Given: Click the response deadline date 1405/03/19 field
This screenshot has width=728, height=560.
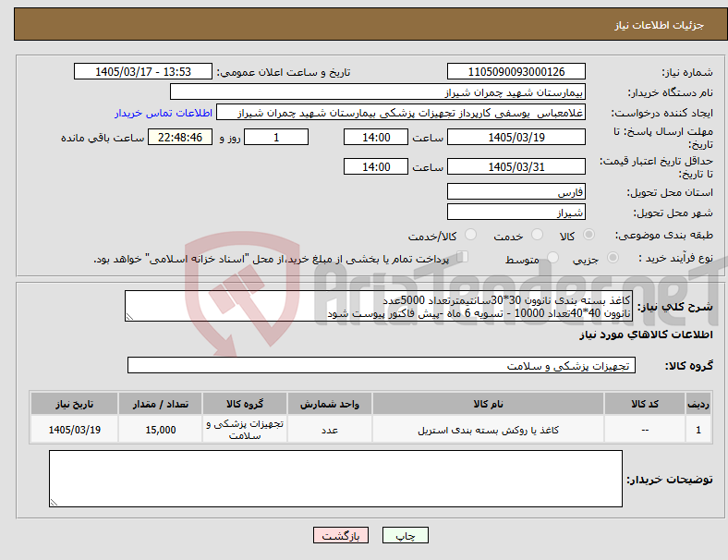Looking at the screenshot, I should 516,138.
